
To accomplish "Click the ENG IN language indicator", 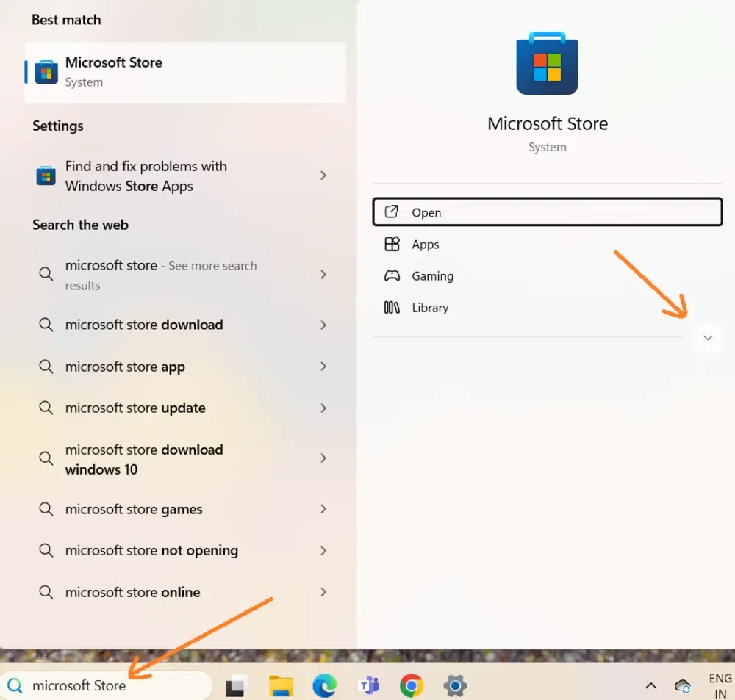I will pyautogui.click(x=720, y=686).
